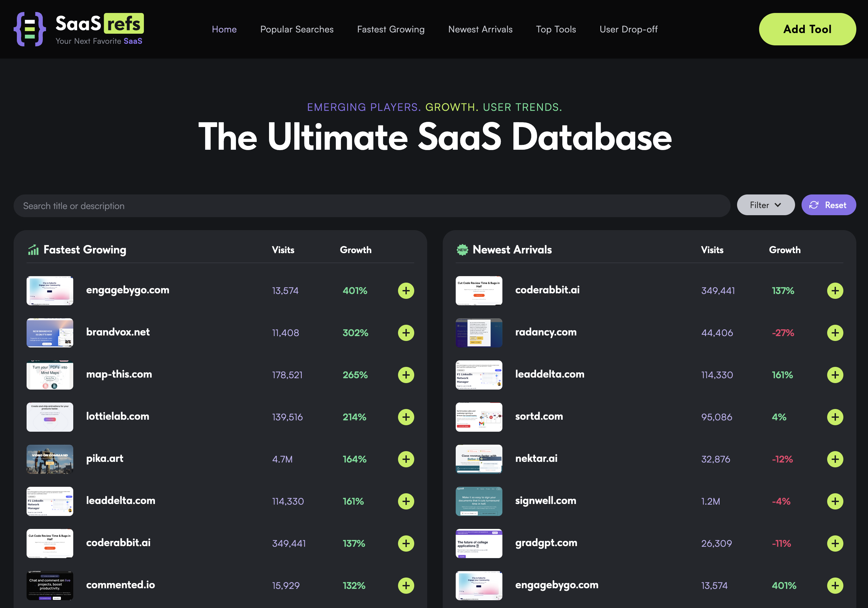The image size is (868, 608).
Task: Click the Fastest Growing bar chart icon
Action: [33, 250]
